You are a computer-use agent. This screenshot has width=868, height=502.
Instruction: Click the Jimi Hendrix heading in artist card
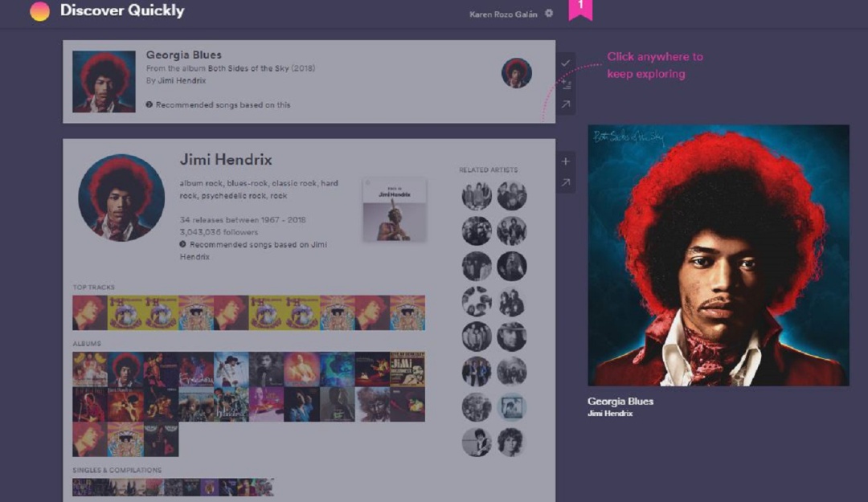click(x=226, y=159)
